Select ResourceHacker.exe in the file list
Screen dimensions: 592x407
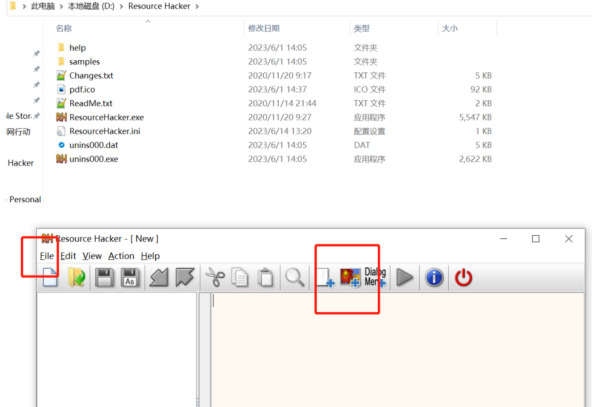click(106, 117)
